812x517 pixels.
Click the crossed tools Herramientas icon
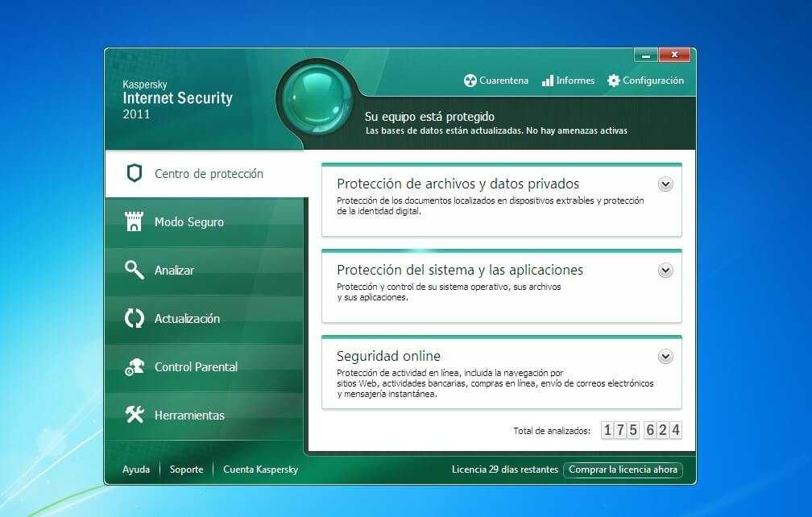[x=134, y=415]
